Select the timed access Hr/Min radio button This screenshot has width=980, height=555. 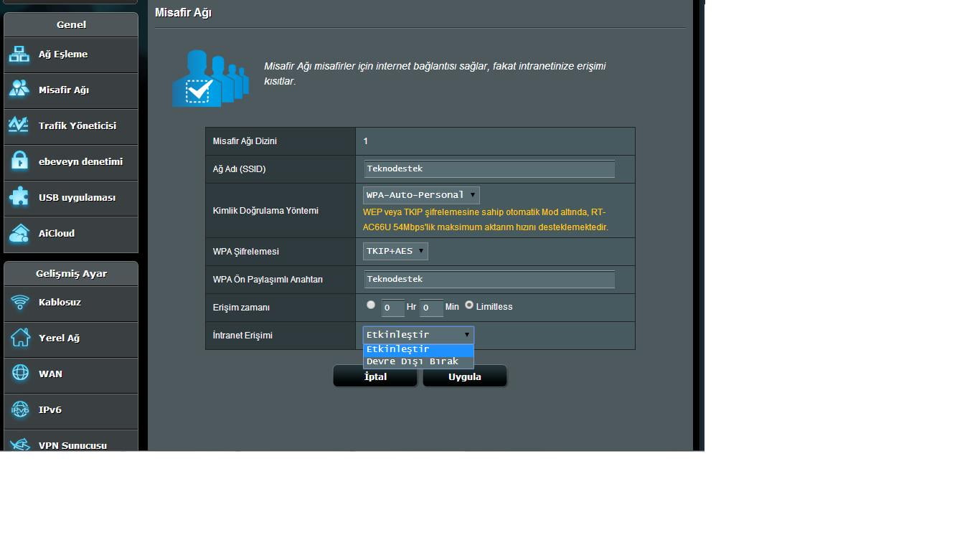371,305
